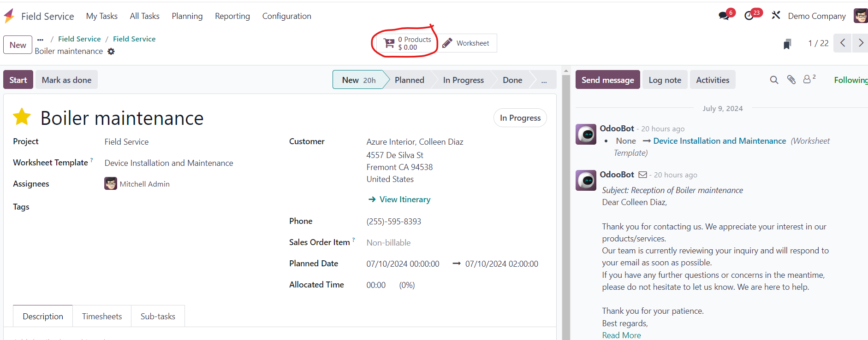The height and width of the screenshot is (340, 868).
Task: Expand breadcrumb ellipsis menu
Action: coord(41,39)
